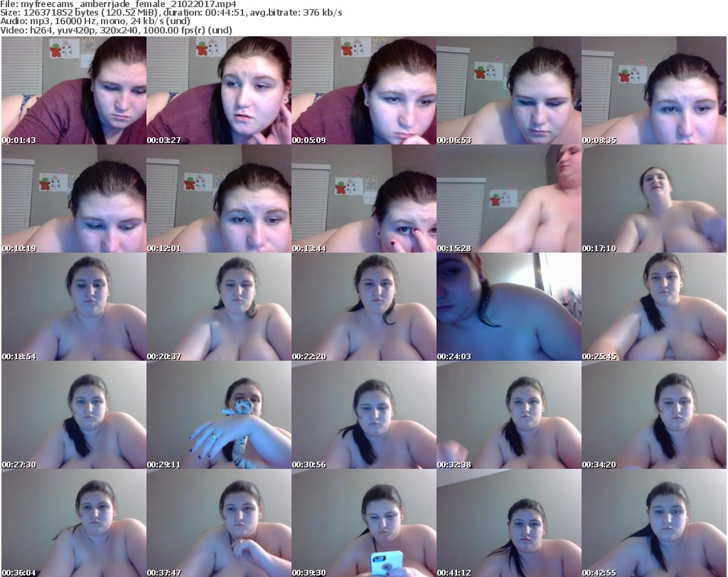This screenshot has width=728, height=577.
Task: Click the thumbnail labeled 00:25:45
Action: (x=654, y=307)
